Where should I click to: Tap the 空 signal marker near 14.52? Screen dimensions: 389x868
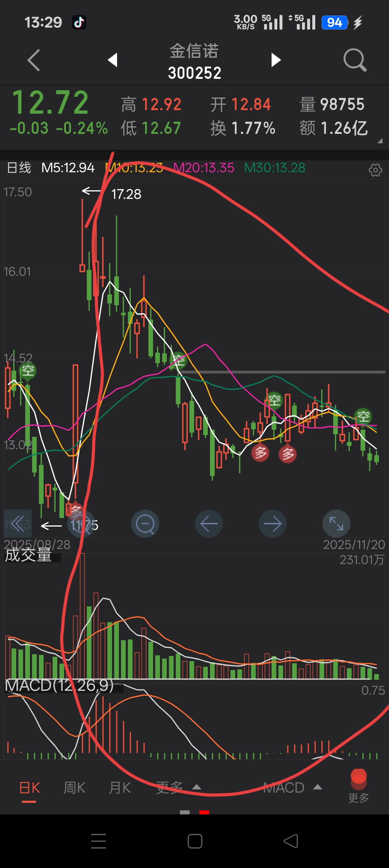[x=28, y=371]
